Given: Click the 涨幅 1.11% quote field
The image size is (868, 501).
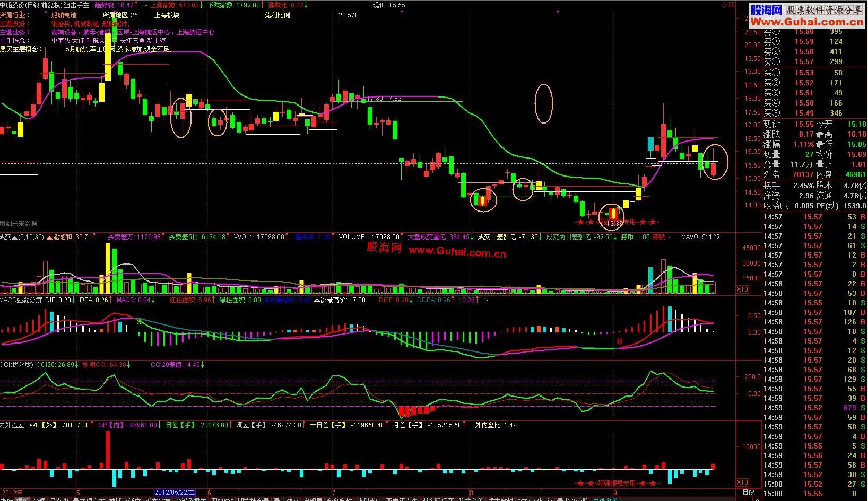Looking at the screenshot, I should (x=789, y=144).
